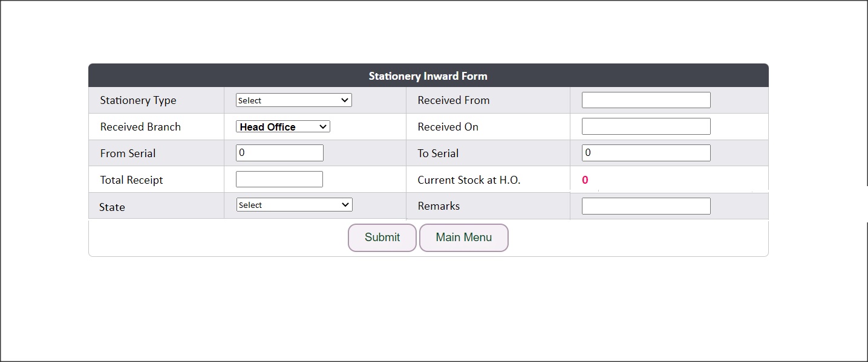Open the State select dropdown
The image size is (868, 362).
(x=294, y=205)
